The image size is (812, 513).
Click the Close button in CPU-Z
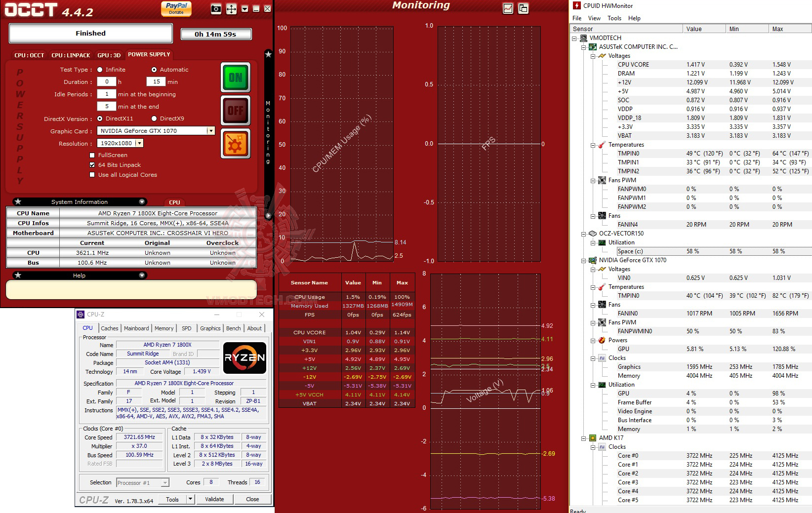click(252, 499)
